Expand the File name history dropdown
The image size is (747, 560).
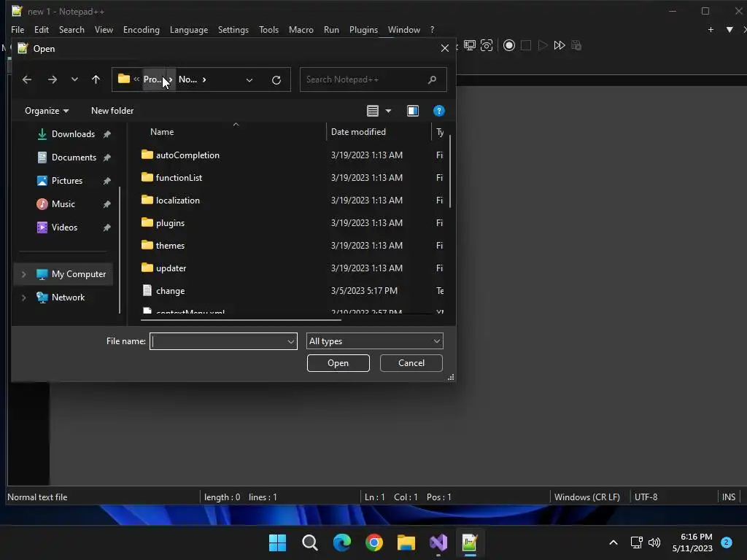(290, 341)
